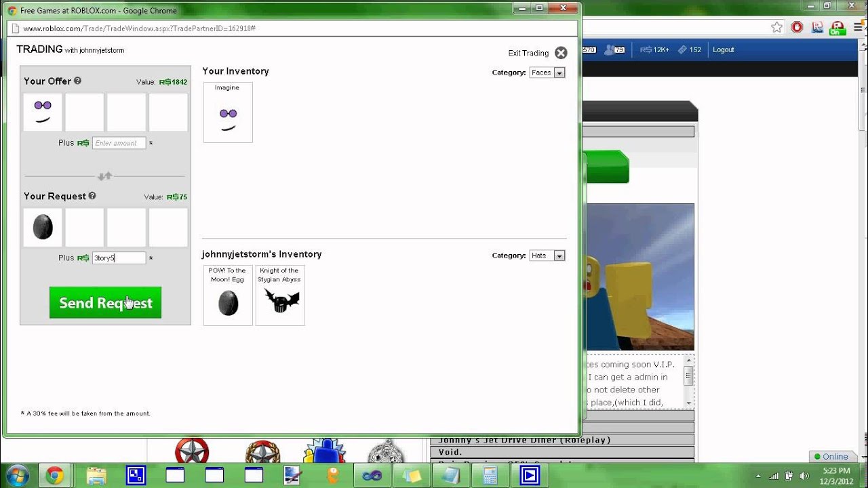Click the Online status indicator
Image resolution: width=868 pixels, height=488 pixels.
[x=831, y=457]
